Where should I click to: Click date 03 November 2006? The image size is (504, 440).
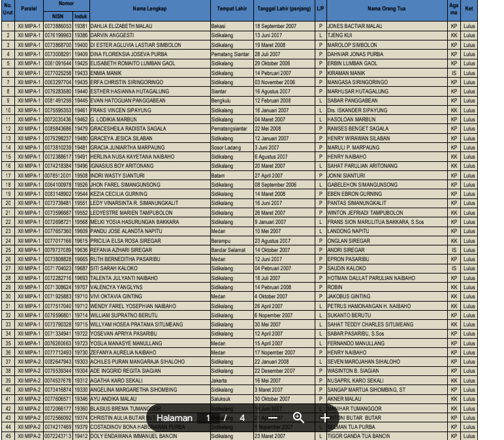[275, 82]
